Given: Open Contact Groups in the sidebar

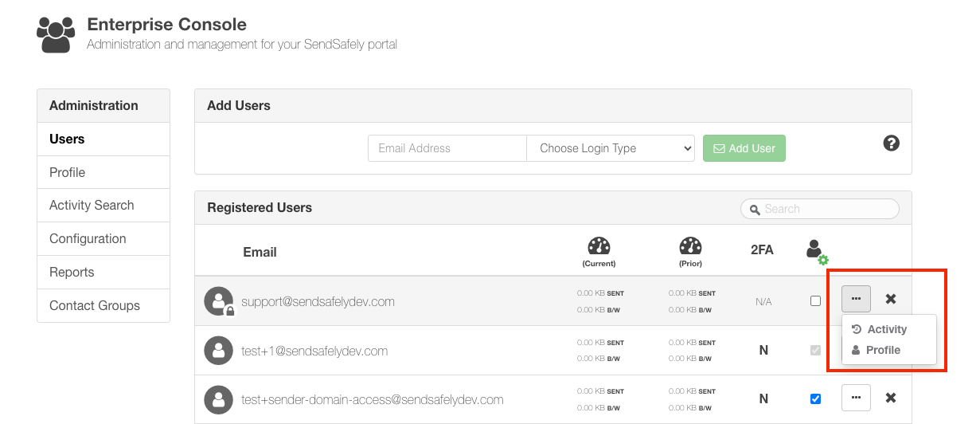Looking at the screenshot, I should 103,305.
